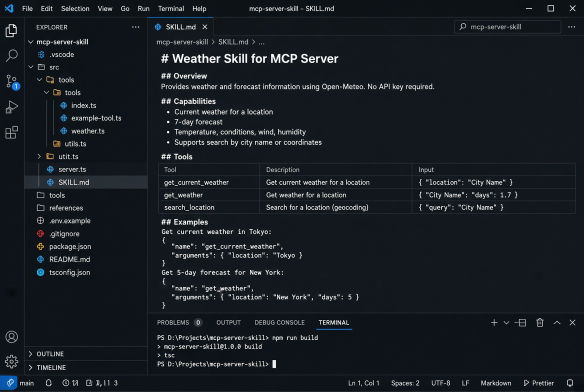Image resolution: width=584 pixels, height=392 pixels.
Task: Open the Run and Debug view
Action: (x=11, y=107)
